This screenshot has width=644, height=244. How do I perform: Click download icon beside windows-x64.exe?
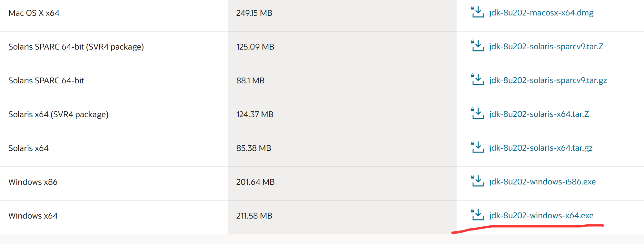[x=477, y=215]
